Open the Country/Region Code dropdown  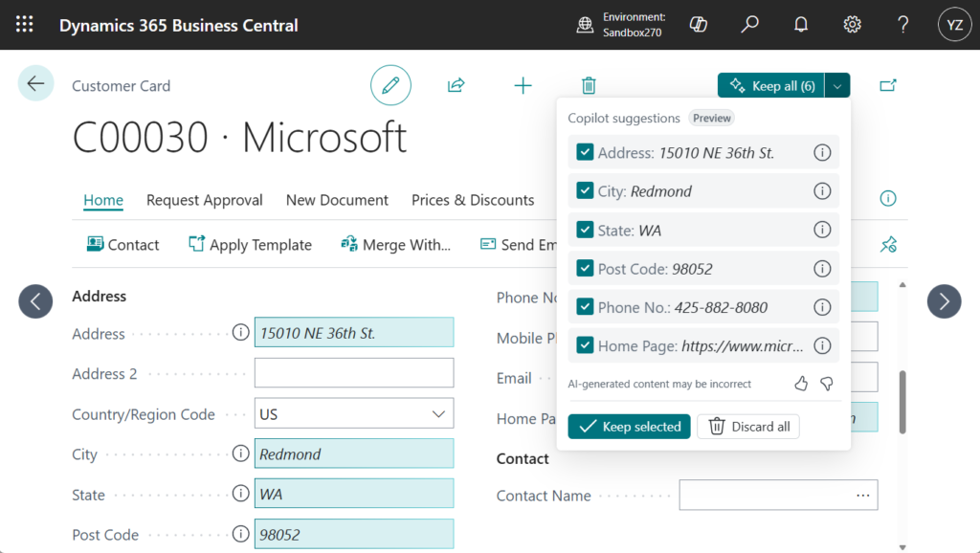point(438,414)
